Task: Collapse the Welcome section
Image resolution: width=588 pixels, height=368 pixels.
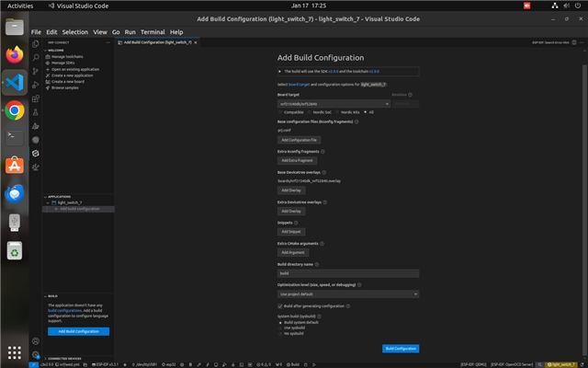Action: click(45, 51)
